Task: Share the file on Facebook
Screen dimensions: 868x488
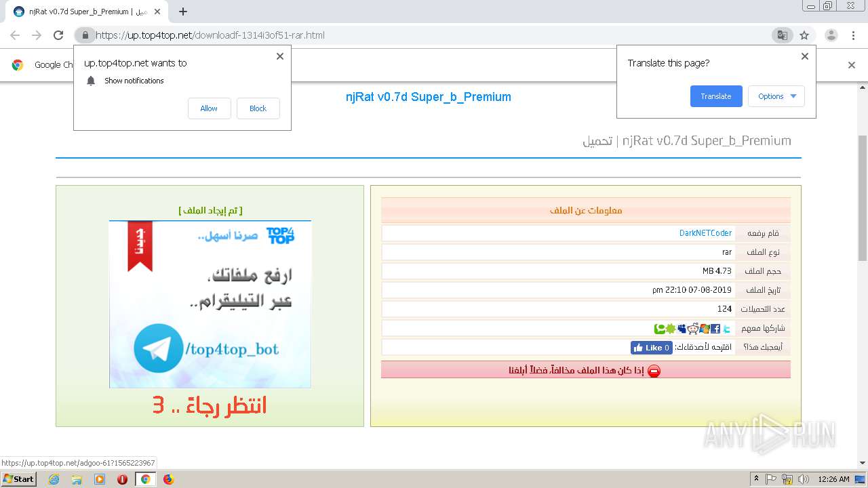Action: pos(715,329)
